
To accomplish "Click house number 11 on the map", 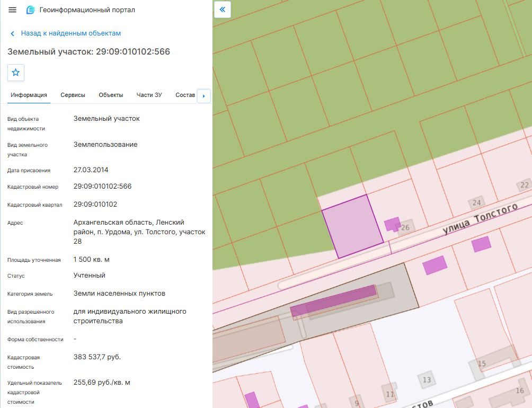I will tap(390, 394).
